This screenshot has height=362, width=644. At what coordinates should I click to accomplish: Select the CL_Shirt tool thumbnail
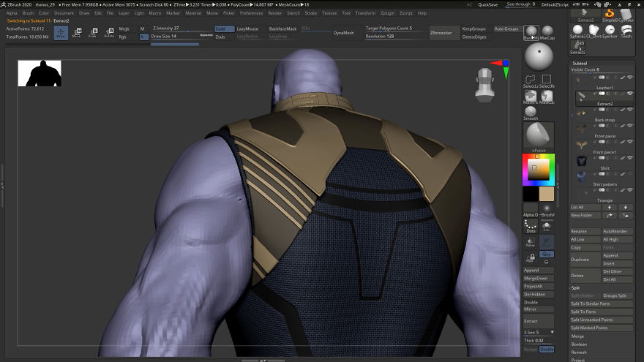tap(594, 31)
